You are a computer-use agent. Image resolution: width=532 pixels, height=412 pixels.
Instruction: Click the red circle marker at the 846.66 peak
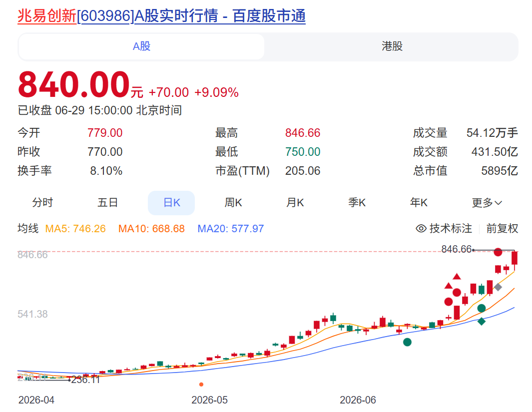[498, 252]
